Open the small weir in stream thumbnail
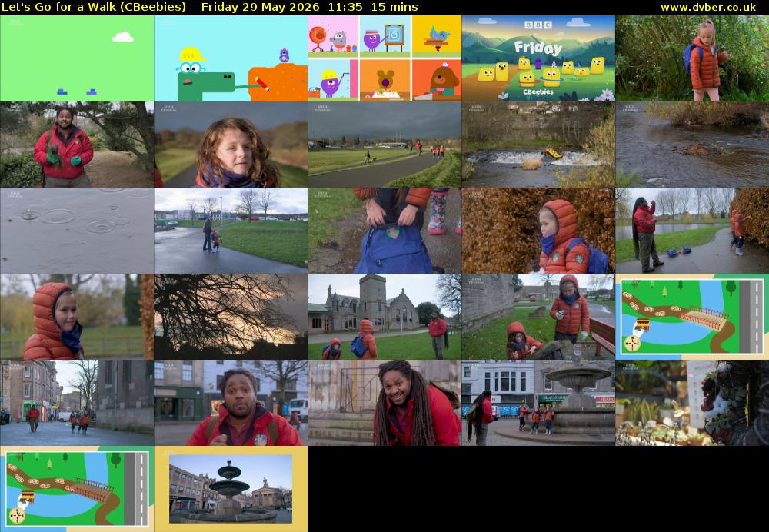Viewport: 769px width, 532px height. coord(538,145)
